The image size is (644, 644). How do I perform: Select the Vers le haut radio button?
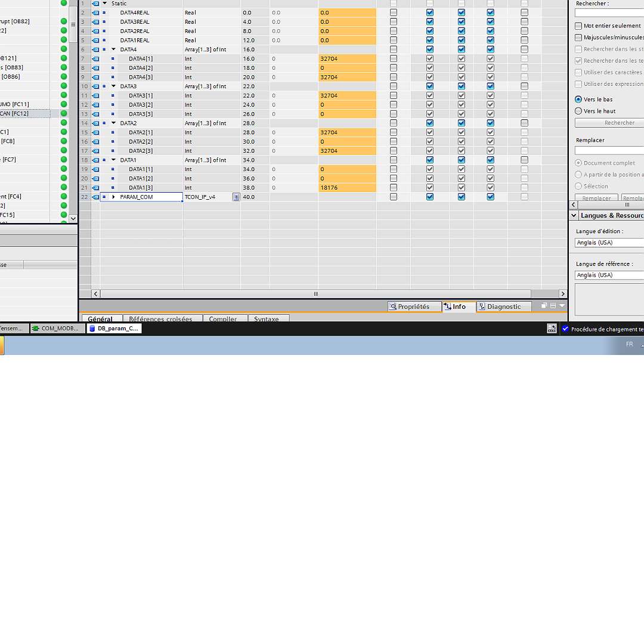(578, 111)
